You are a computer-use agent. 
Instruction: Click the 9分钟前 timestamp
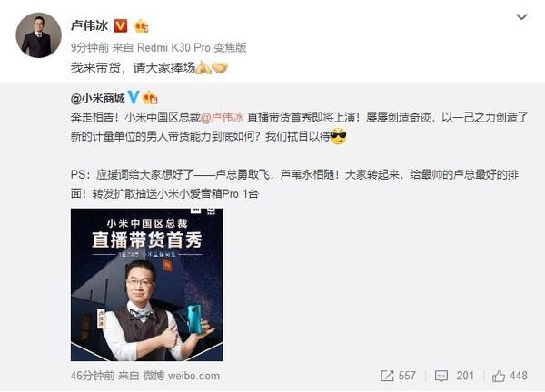[90, 47]
